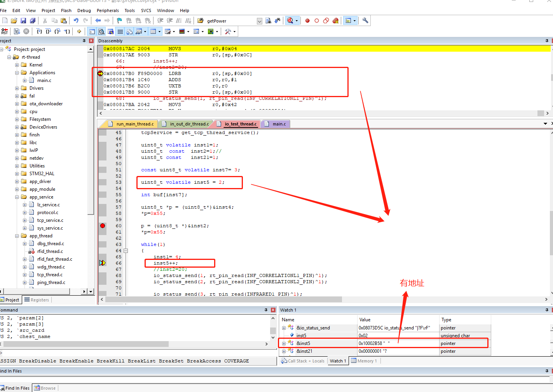
Task: Close the Project panel
Action: 91,41
